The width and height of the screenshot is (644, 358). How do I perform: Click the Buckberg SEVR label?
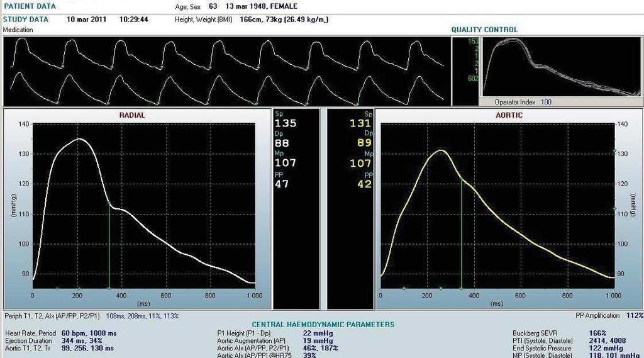(x=535, y=333)
